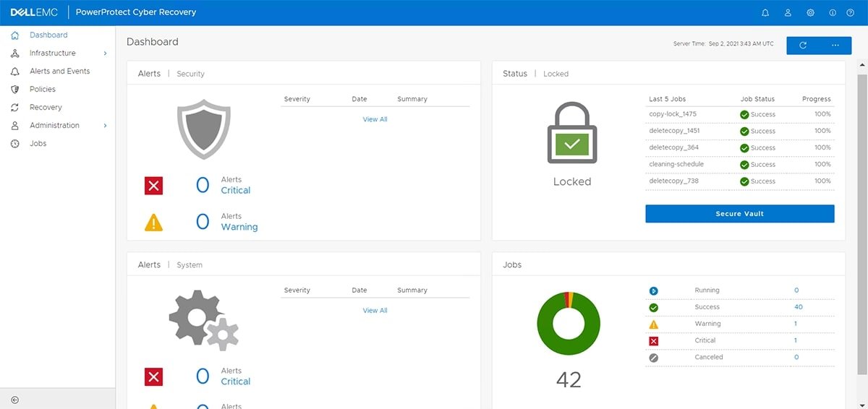This screenshot has width=868, height=409.
Task: Click the Warning jobs count 1
Action: click(796, 324)
